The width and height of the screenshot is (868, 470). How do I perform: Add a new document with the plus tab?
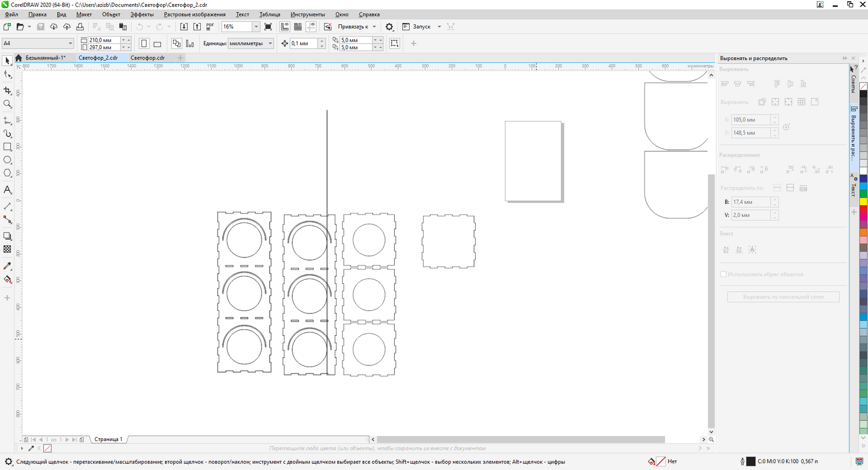[181, 58]
